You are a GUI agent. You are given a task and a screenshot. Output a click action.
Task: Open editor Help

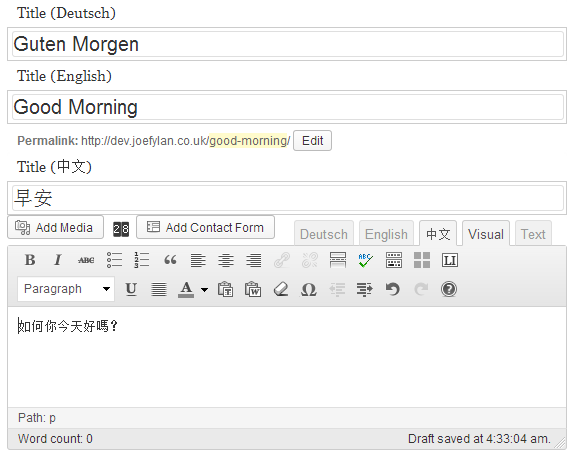(449, 290)
